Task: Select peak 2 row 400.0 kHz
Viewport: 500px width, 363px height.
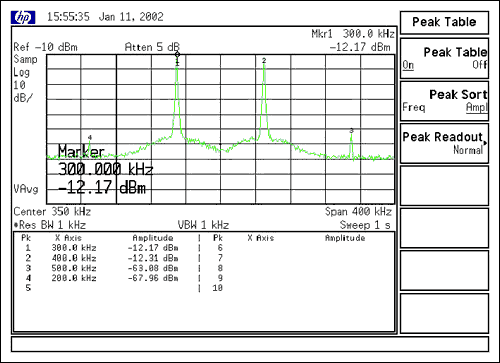Action: pos(102,258)
